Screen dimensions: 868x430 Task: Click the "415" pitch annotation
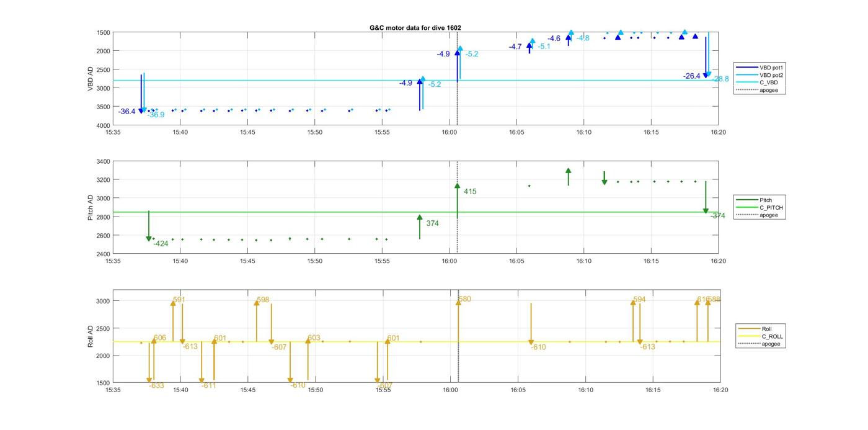(470, 192)
